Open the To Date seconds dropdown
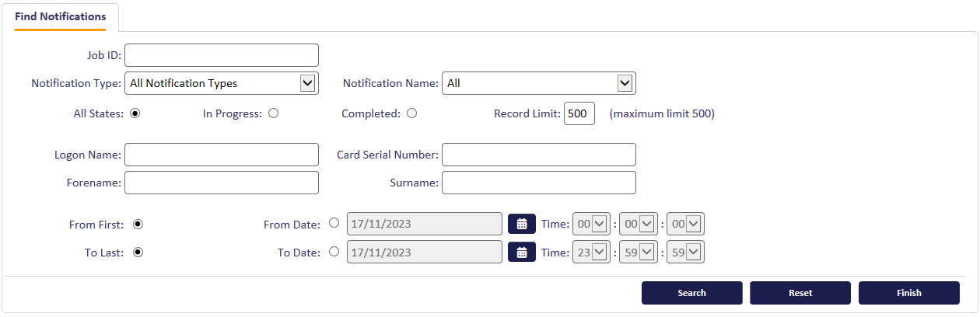Image resolution: width=980 pixels, height=317 pixels. 685,252
